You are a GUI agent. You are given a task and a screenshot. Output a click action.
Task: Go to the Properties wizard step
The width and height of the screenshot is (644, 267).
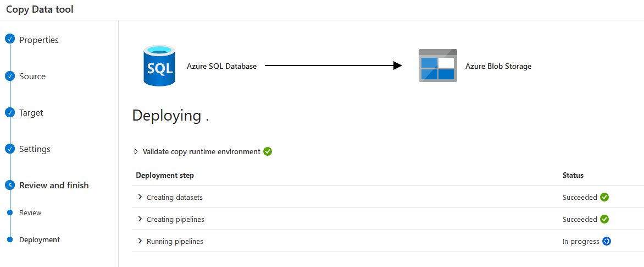pyautogui.click(x=39, y=40)
